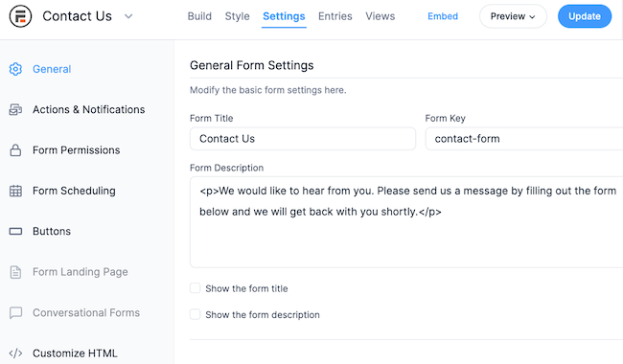Select the Form Landing Page document icon
The width and height of the screenshot is (623, 364).
15,272
